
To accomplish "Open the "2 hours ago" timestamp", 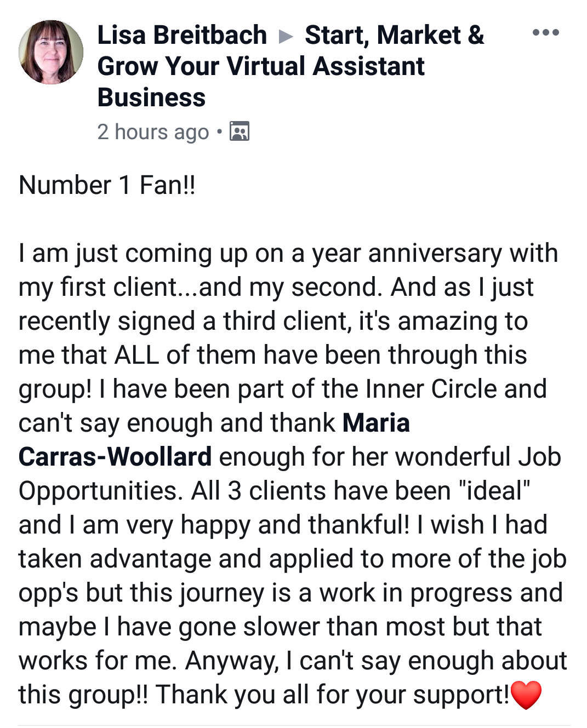I will pyautogui.click(x=153, y=133).
